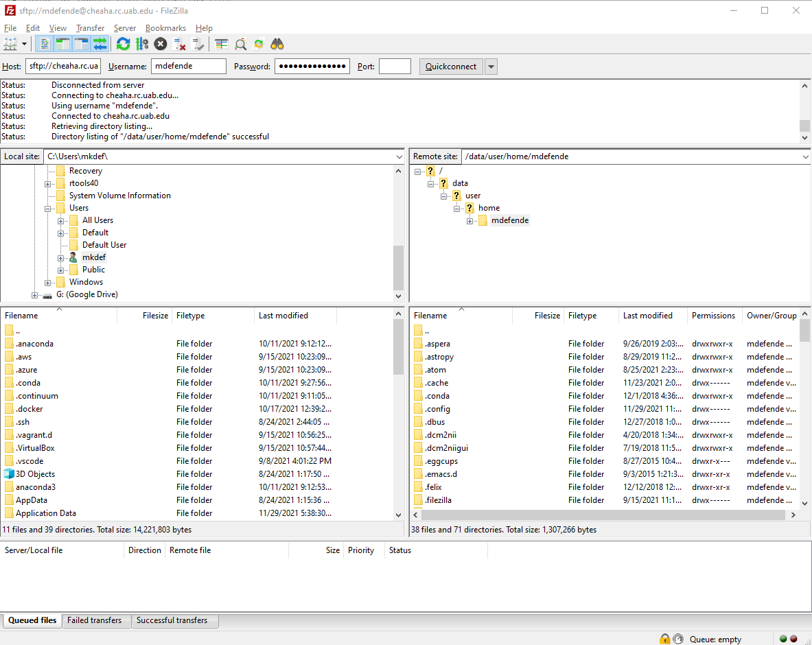812x645 pixels.
Task: Open the Quickconnect history dropdown arrow
Action: (491, 67)
